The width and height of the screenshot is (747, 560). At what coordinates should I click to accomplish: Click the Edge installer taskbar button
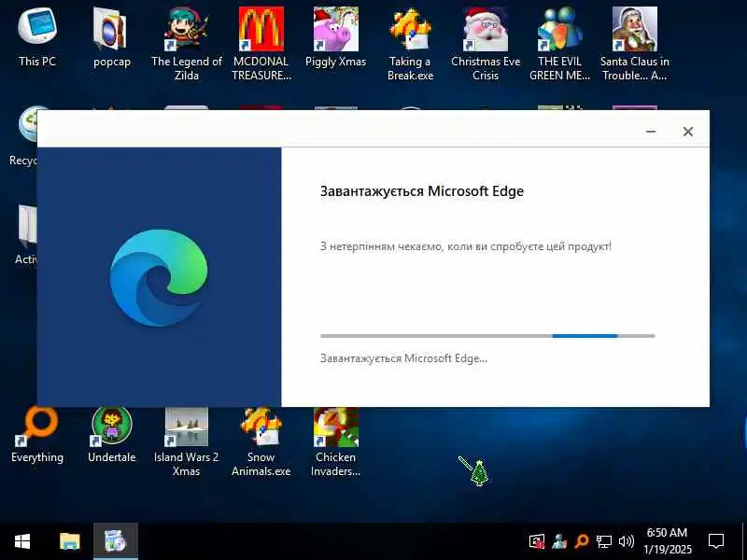pos(116,541)
